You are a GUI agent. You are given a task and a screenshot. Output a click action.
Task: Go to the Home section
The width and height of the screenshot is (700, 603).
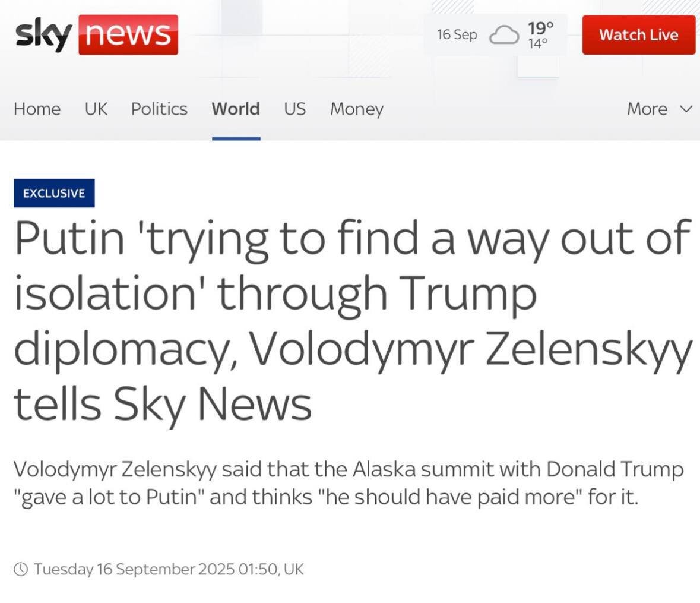coord(37,109)
